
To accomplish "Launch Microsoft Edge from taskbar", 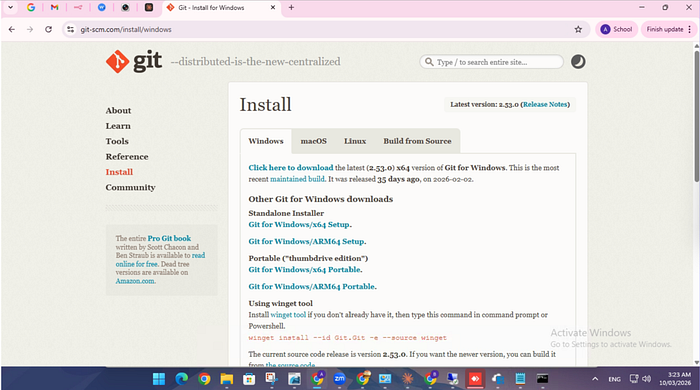I will (181, 379).
